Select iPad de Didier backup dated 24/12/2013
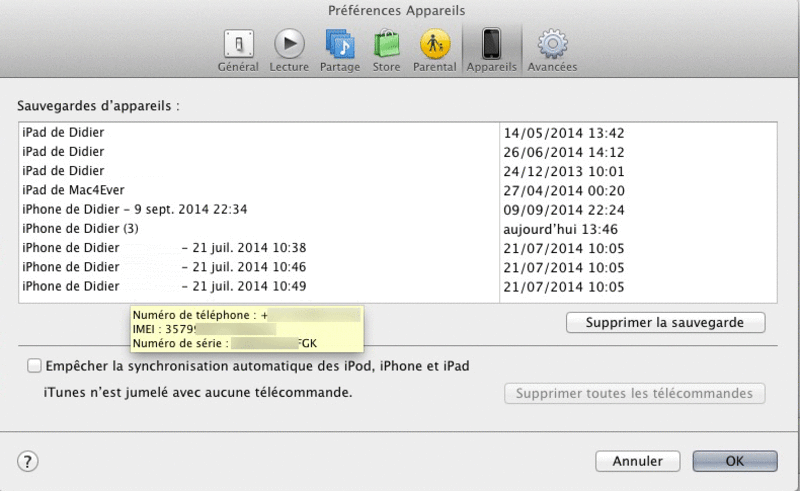The height and width of the screenshot is (491, 800). (x=398, y=171)
